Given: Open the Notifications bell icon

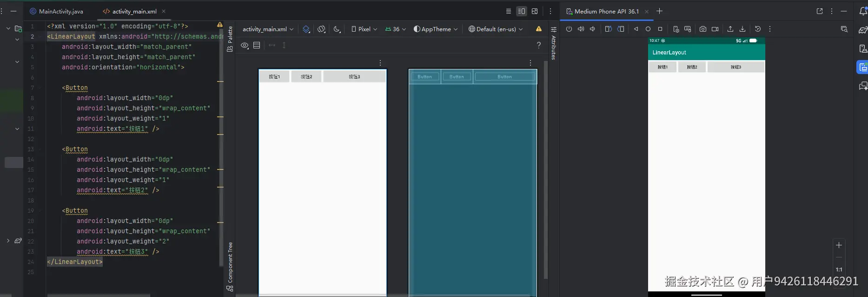Looking at the screenshot, I should (863, 11).
